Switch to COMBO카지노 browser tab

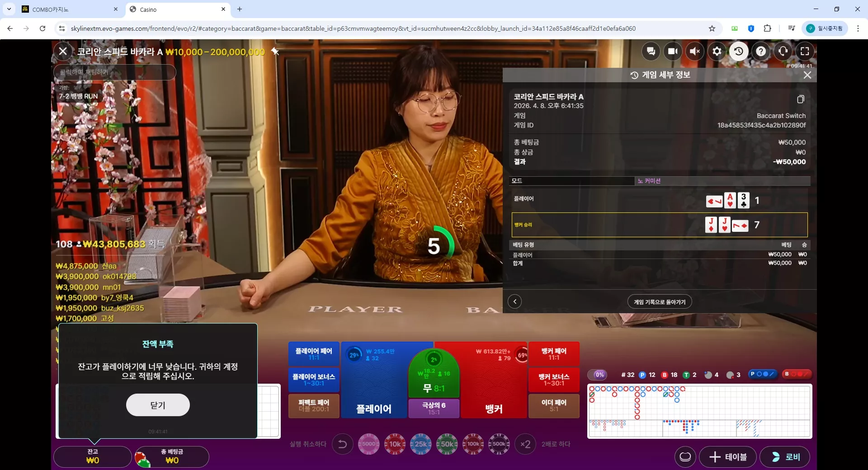coord(70,9)
